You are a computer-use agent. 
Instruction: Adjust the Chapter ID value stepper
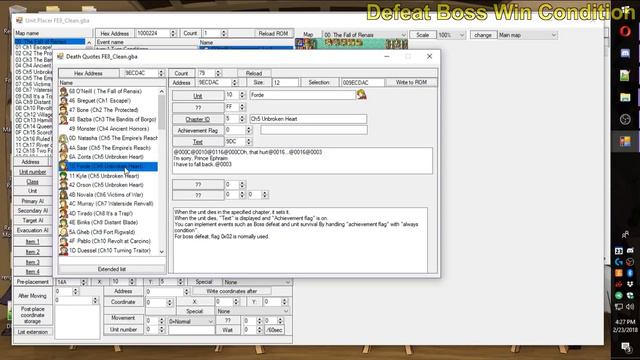[242, 119]
